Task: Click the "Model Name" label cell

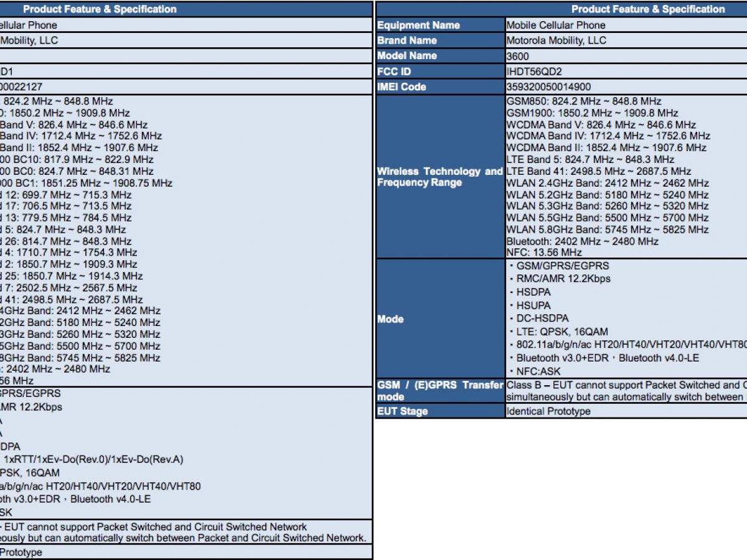Action: [407, 56]
